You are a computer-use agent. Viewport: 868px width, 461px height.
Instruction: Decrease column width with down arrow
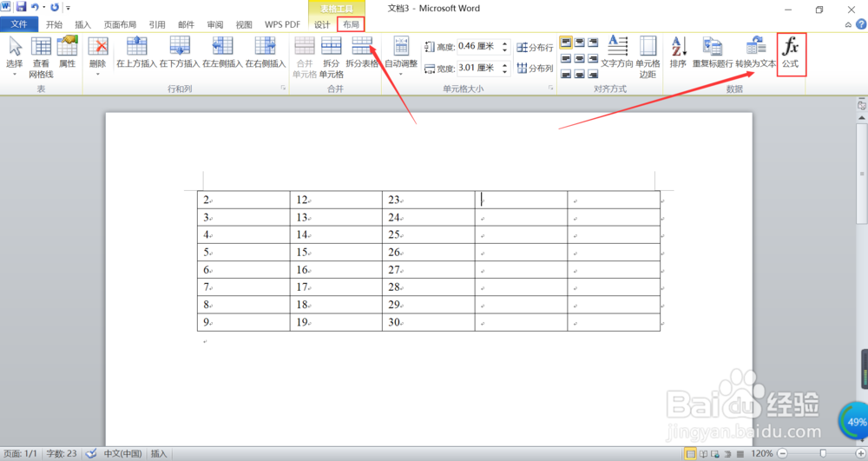(504, 71)
